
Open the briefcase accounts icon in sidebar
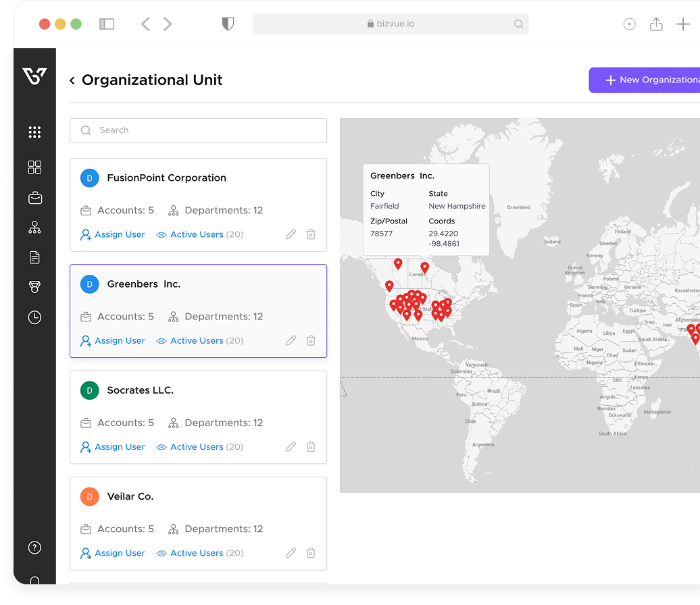(x=34, y=198)
